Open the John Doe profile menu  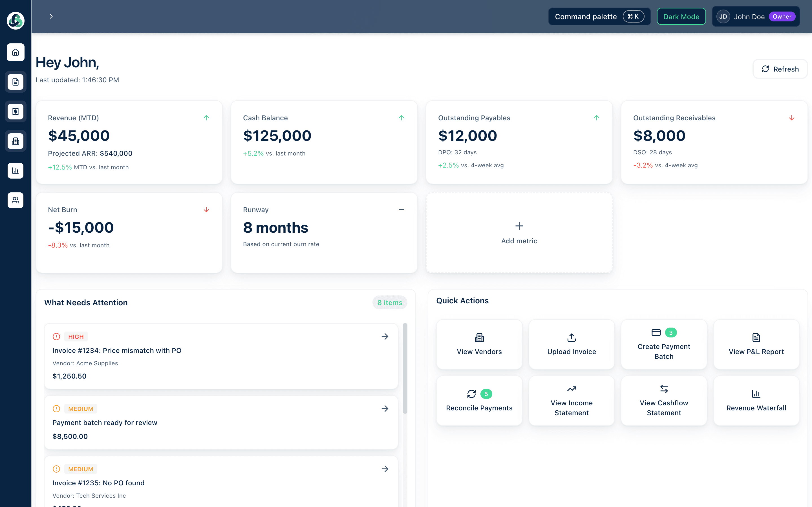[x=756, y=16]
